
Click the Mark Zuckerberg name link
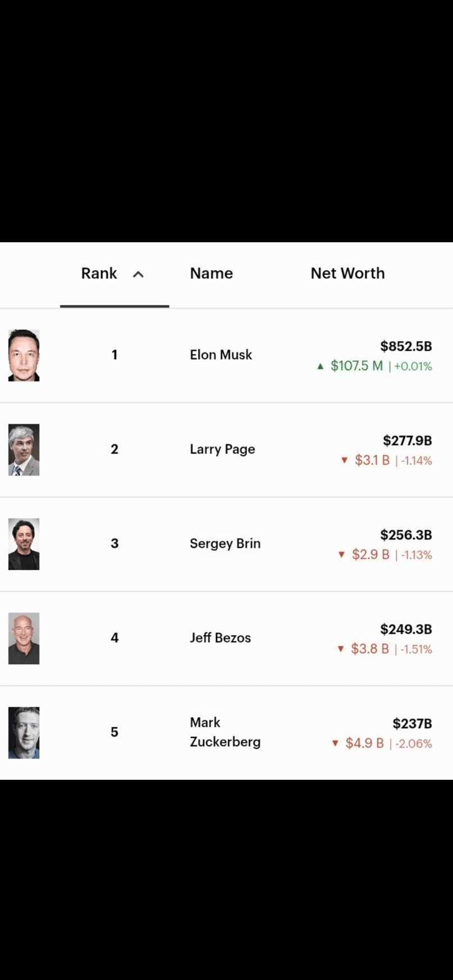pos(225,732)
